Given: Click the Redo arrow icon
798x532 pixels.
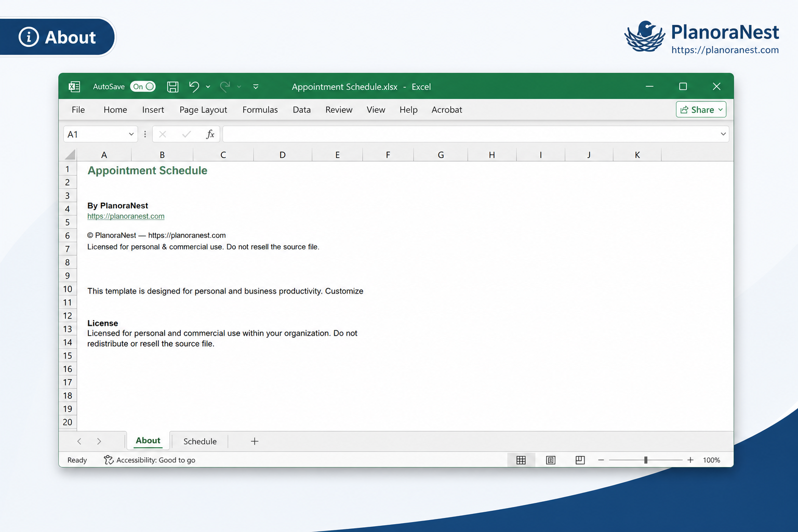Looking at the screenshot, I should pyautogui.click(x=225, y=87).
